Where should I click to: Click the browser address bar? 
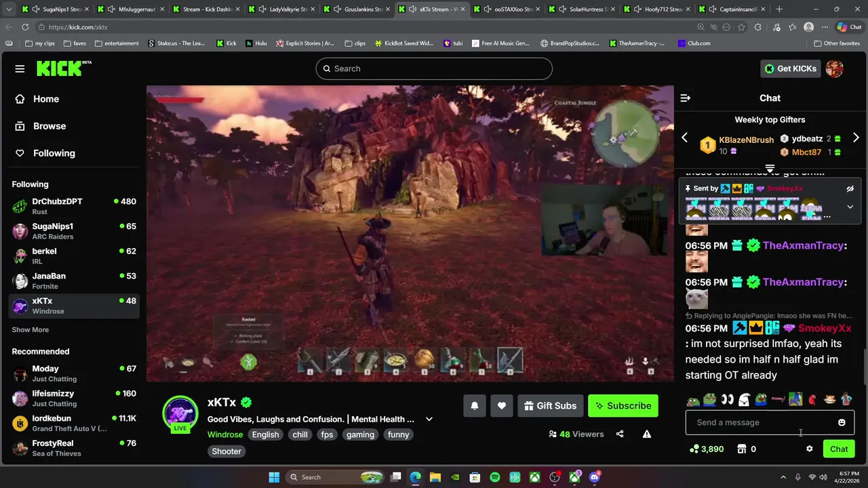coord(366,27)
